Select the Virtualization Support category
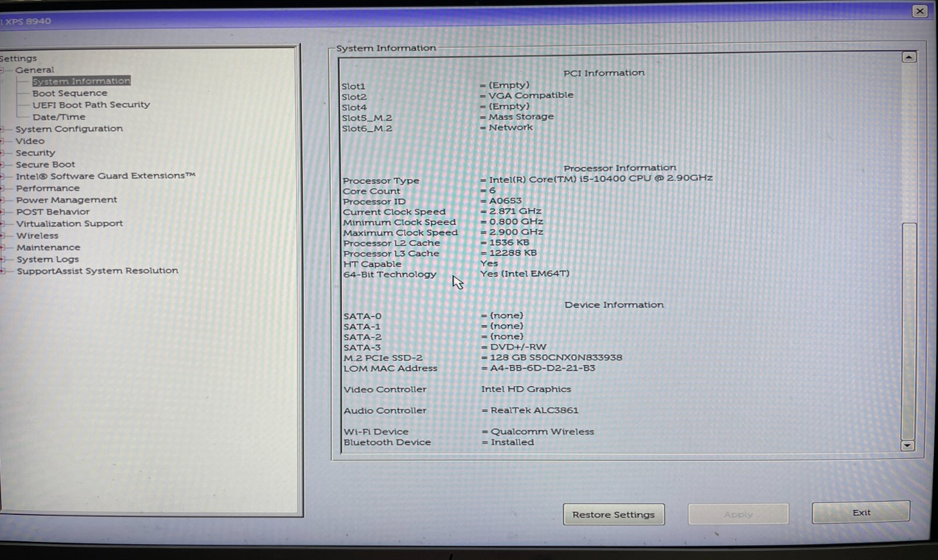 (69, 223)
